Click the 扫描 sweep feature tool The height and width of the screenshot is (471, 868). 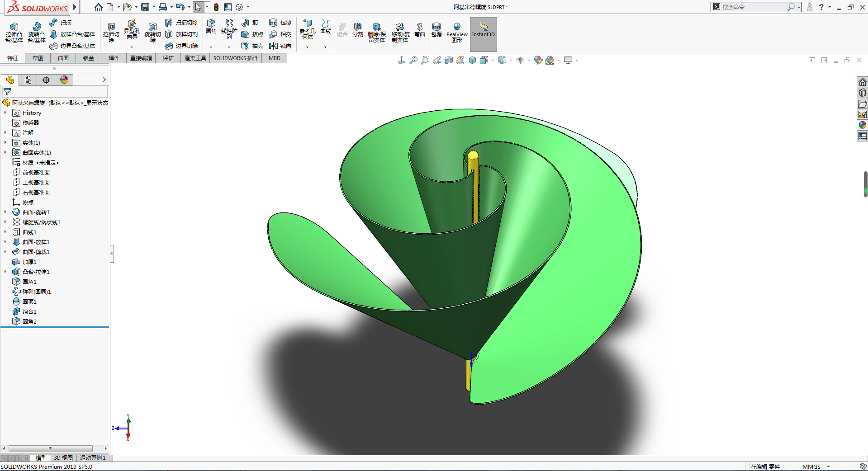(x=60, y=23)
